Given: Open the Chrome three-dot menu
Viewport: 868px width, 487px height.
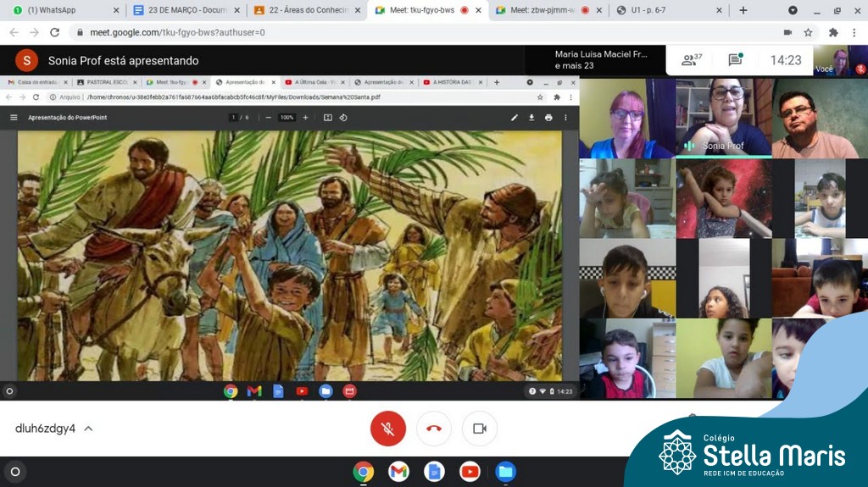Looking at the screenshot, I should coord(855,32).
